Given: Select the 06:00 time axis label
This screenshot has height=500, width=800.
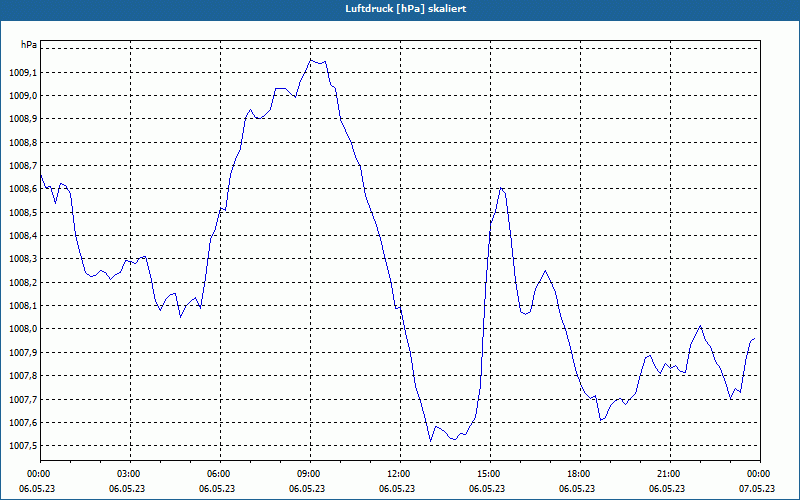Looking at the screenshot, I should click(x=220, y=474).
